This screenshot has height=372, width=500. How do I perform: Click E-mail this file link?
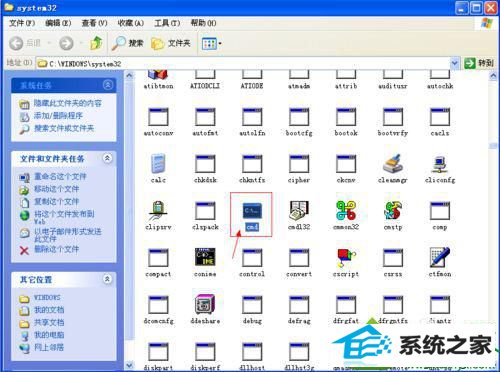[x=68, y=235]
